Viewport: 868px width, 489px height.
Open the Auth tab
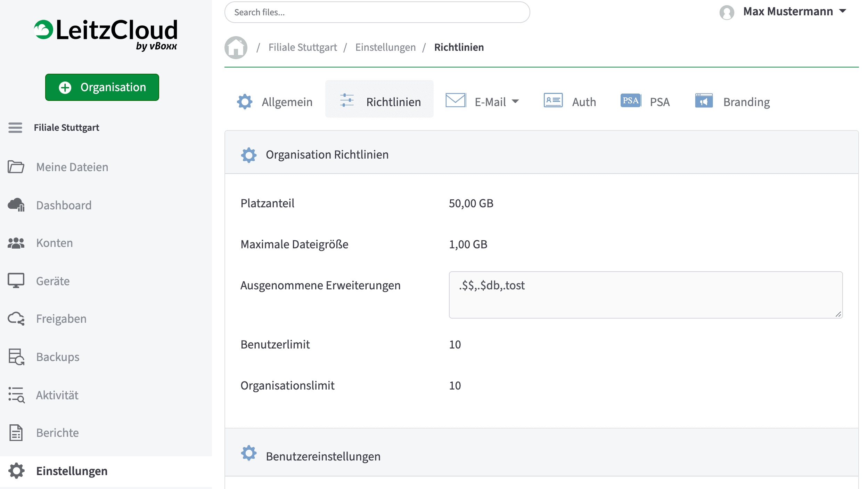click(x=570, y=102)
